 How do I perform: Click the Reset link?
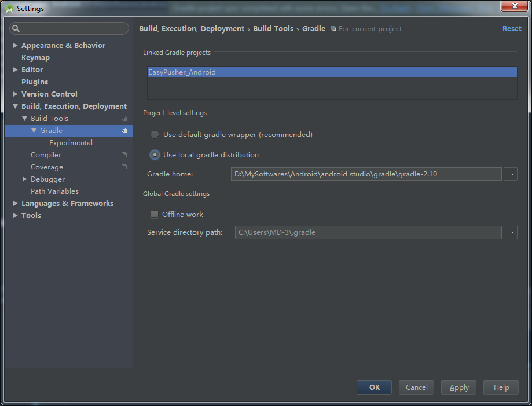pos(512,29)
